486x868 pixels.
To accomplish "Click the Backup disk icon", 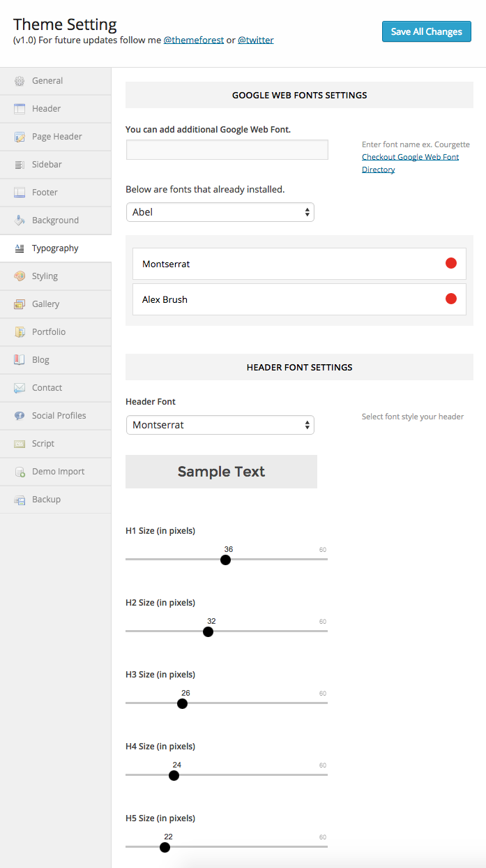I will 20,500.
